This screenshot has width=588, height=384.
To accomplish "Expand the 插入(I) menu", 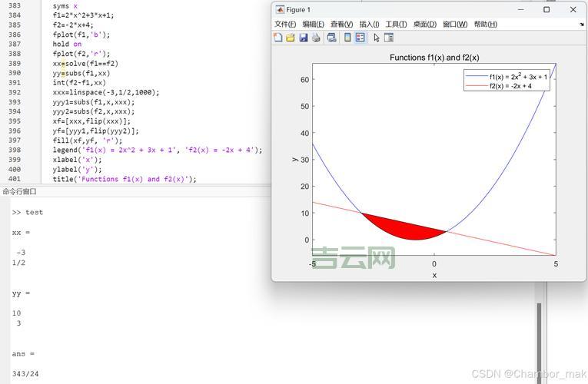I will coord(369,24).
